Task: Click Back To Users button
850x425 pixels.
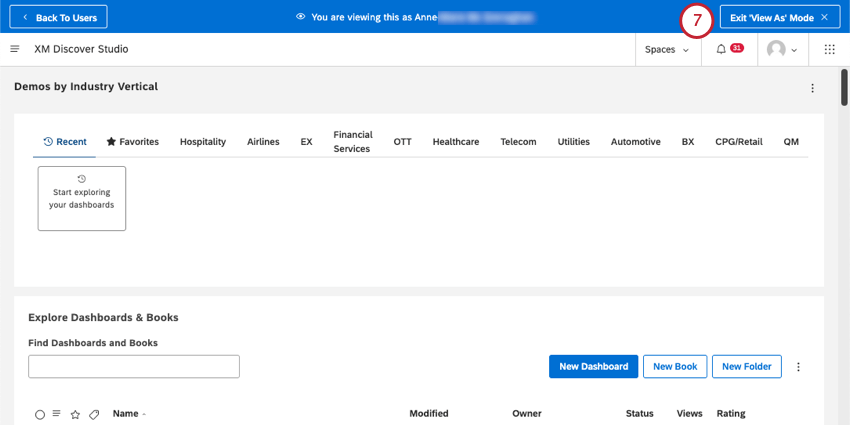Action: point(61,17)
